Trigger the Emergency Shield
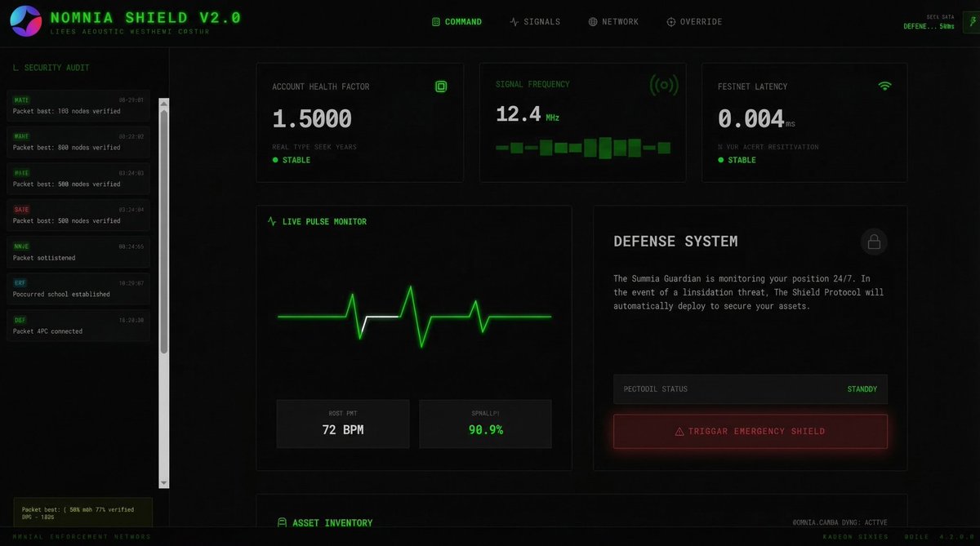The width and height of the screenshot is (980, 546). coord(751,431)
